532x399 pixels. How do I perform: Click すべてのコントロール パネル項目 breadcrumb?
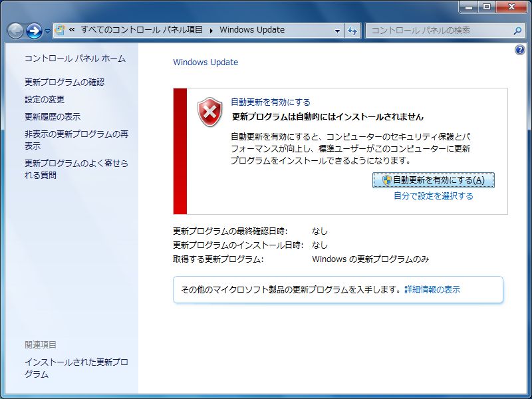point(142,30)
